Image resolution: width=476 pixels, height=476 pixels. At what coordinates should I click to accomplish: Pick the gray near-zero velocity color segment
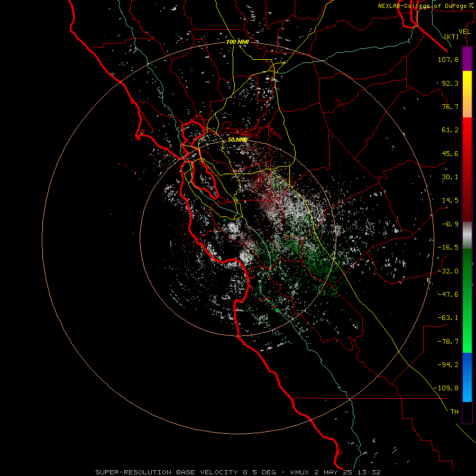coord(467,235)
